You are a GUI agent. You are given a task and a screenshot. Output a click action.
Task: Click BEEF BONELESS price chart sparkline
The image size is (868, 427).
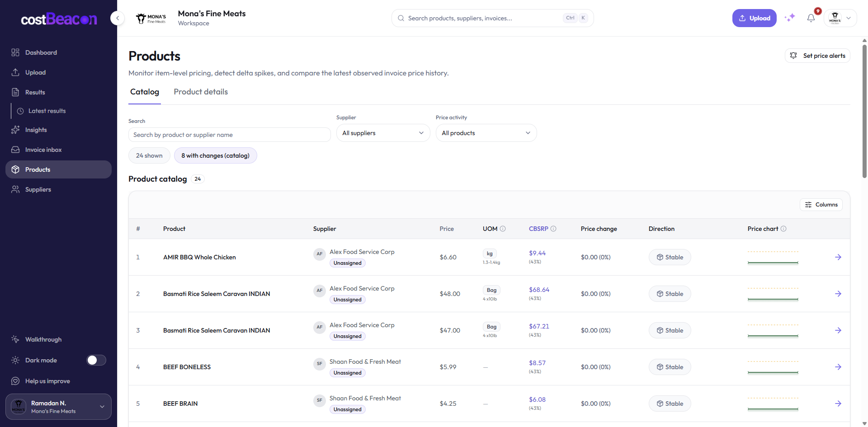coord(773,367)
